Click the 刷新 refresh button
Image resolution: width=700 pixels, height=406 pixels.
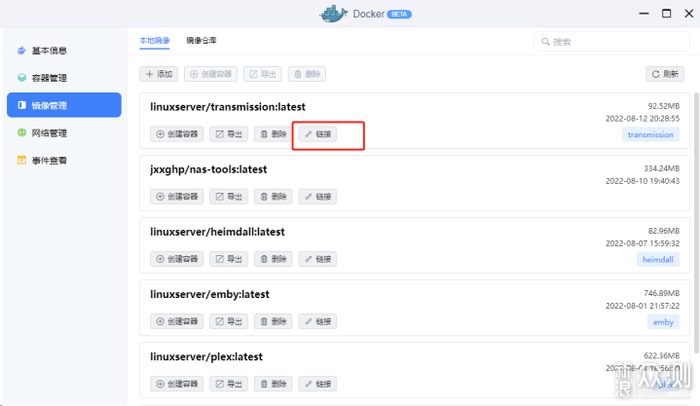(665, 74)
